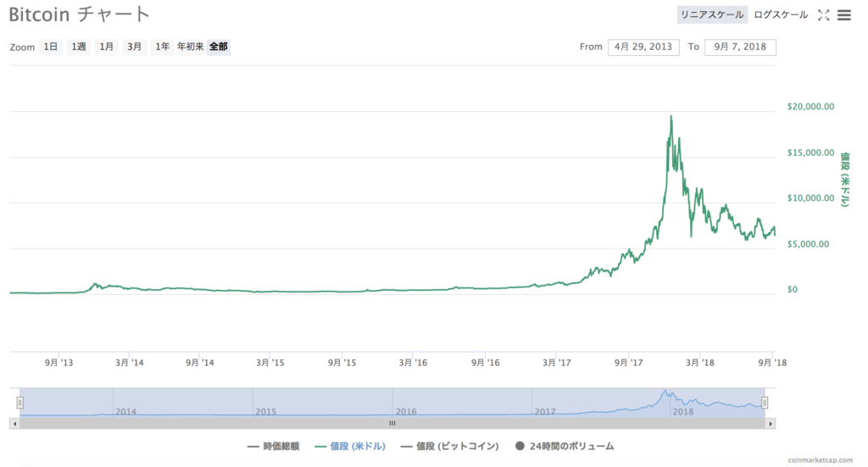Click the vertical 値段 (米ドル) axis title
The width and height of the screenshot is (868, 467).
pyautogui.click(x=844, y=180)
